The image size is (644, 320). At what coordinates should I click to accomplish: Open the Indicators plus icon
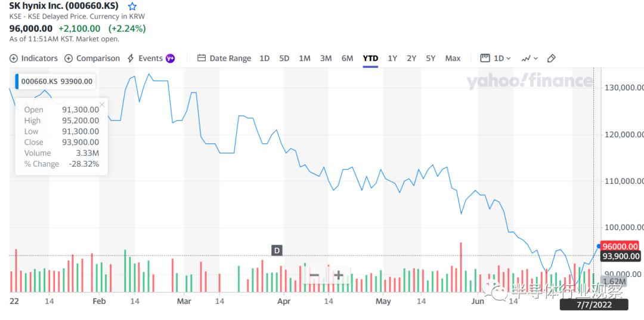tap(14, 59)
